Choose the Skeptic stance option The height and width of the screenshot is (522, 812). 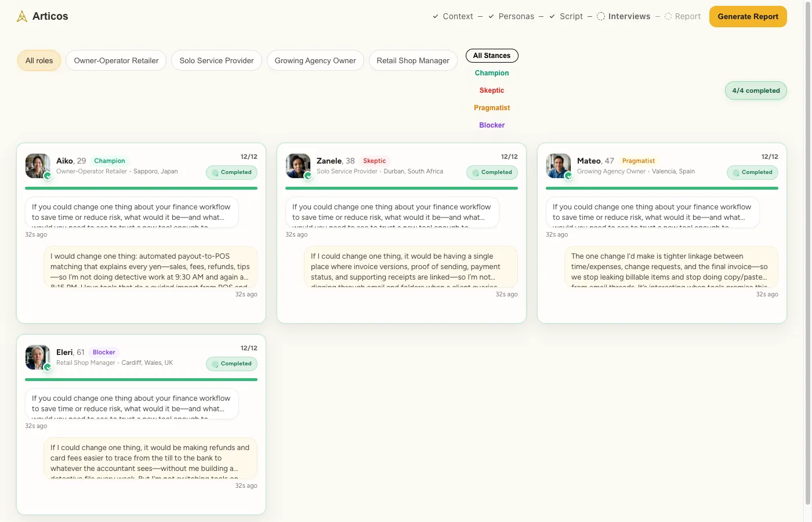(x=492, y=90)
